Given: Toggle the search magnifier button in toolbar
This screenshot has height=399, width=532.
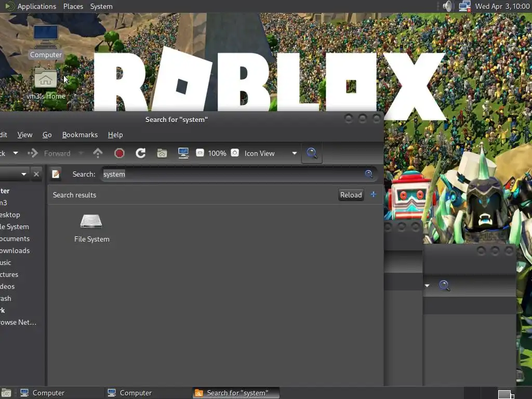Looking at the screenshot, I should (312, 153).
